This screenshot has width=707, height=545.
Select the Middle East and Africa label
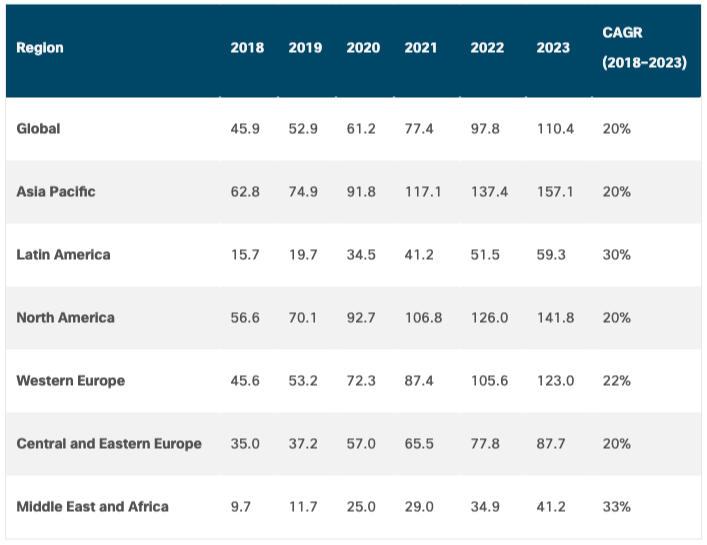coord(92,507)
